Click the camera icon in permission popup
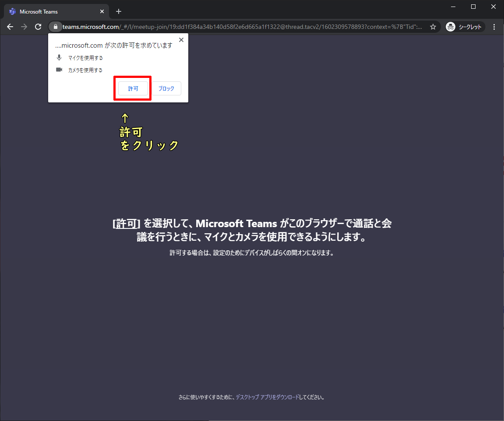The image size is (504, 421). 59,70
